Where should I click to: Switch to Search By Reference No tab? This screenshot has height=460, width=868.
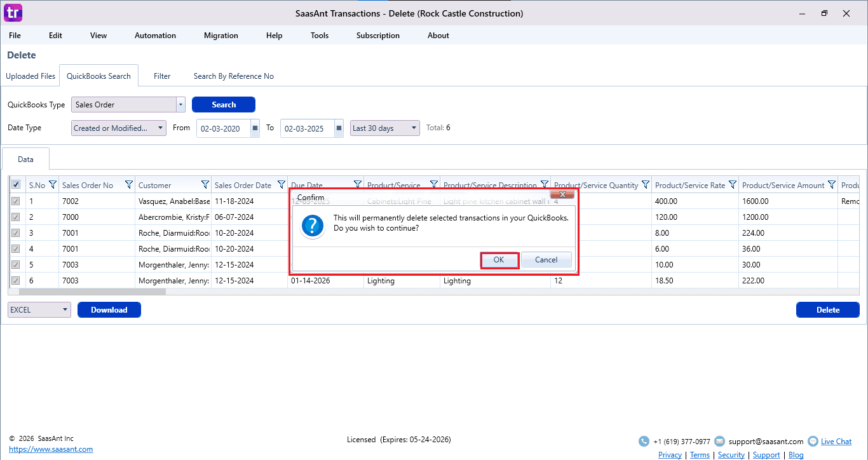tap(233, 76)
